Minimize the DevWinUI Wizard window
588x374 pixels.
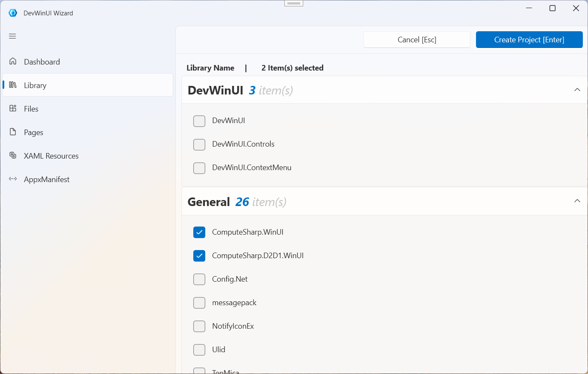point(529,8)
